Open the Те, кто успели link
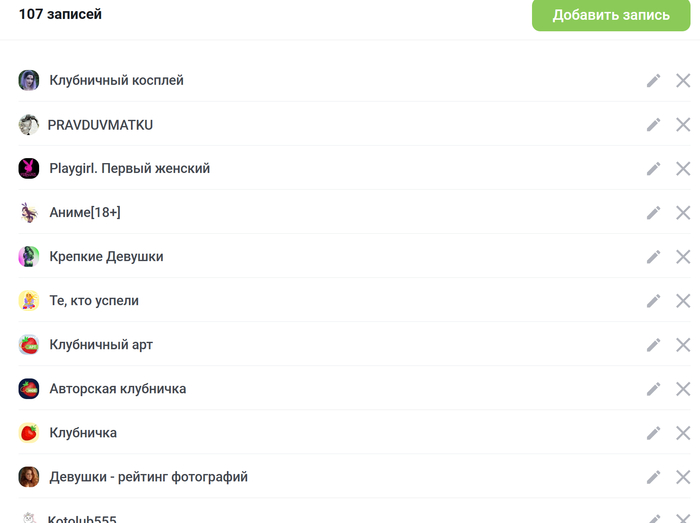 pos(94,301)
